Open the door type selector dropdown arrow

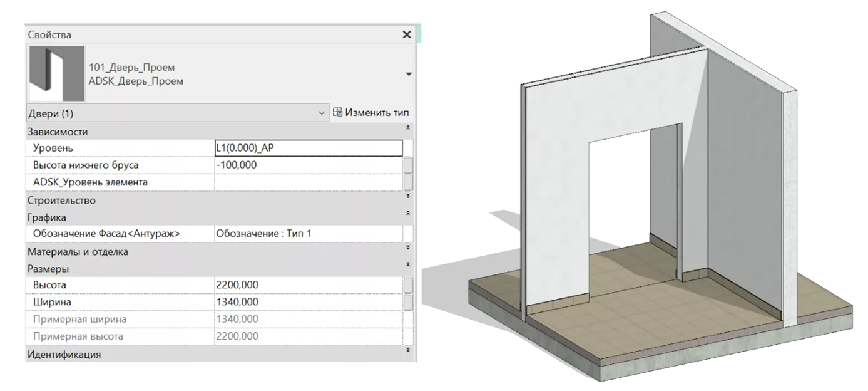409,75
